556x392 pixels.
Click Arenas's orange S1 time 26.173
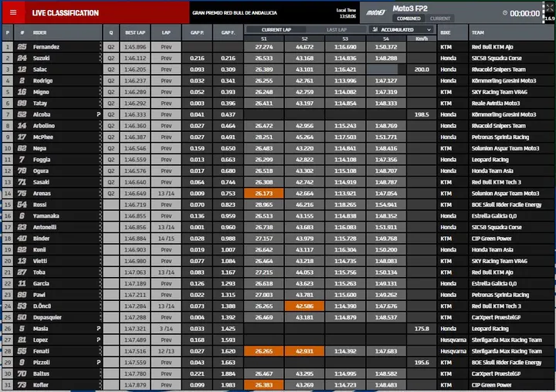(264, 193)
